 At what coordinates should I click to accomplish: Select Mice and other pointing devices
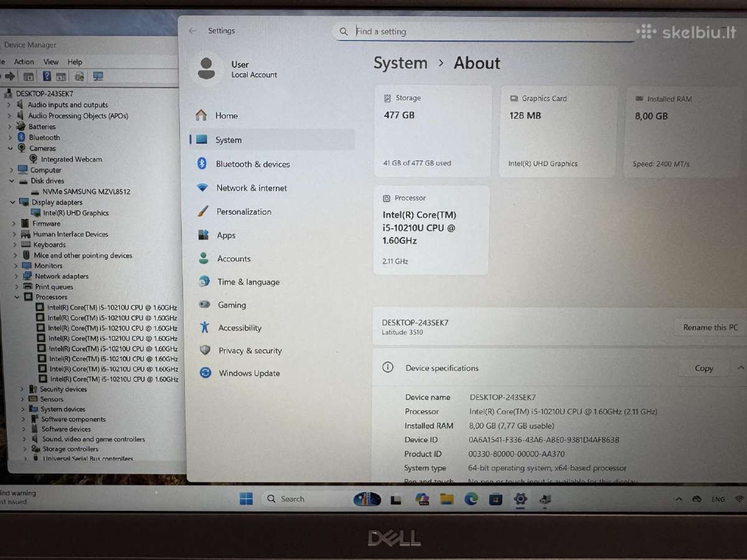point(83,256)
